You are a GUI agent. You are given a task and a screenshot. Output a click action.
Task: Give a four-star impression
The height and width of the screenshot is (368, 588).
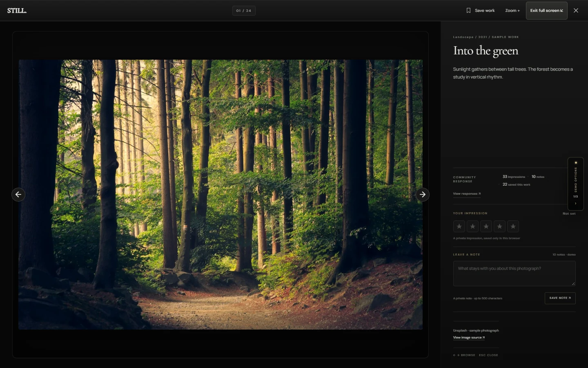pyautogui.click(x=499, y=226)
